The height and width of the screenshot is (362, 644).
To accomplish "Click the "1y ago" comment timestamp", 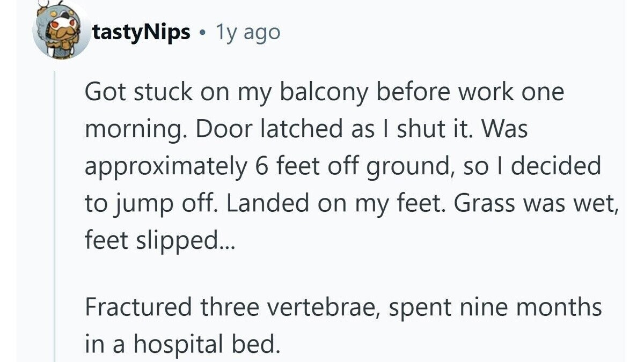I will coord(247,33).
